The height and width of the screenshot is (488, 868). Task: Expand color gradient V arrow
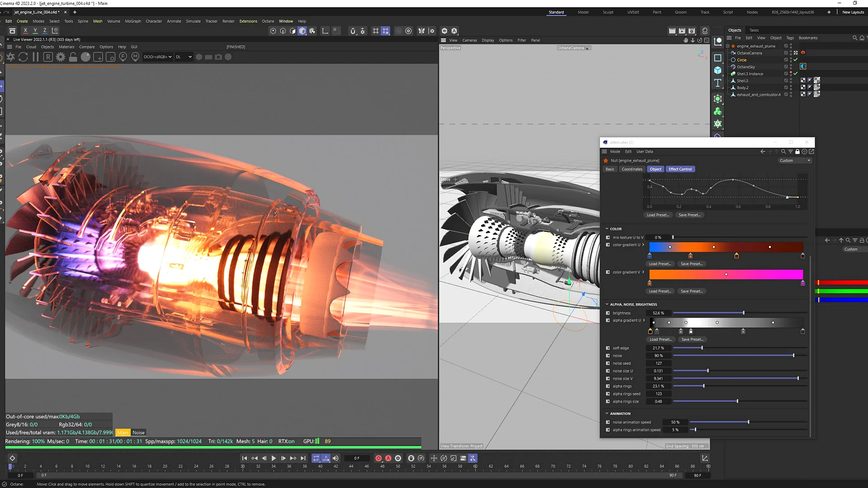pos(643,272)
